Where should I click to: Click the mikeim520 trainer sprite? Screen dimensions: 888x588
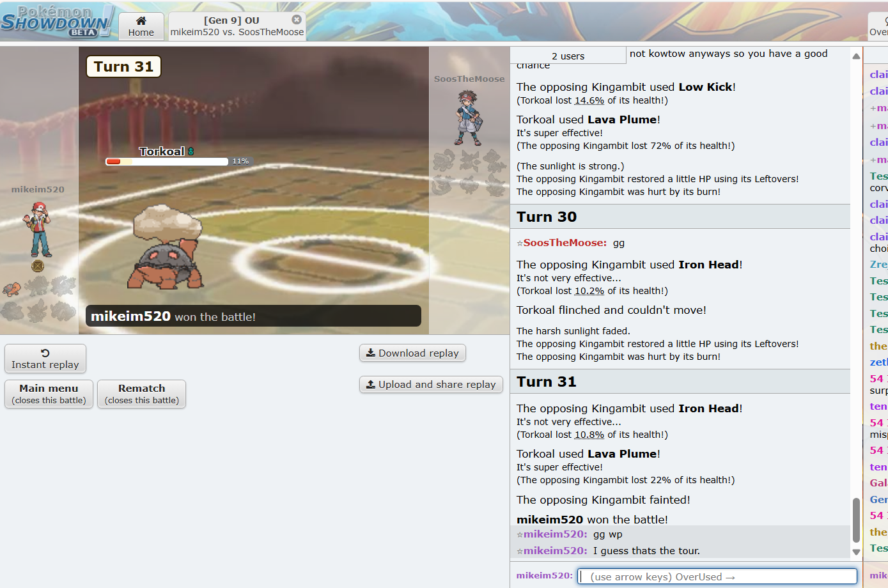coord(38,229)
